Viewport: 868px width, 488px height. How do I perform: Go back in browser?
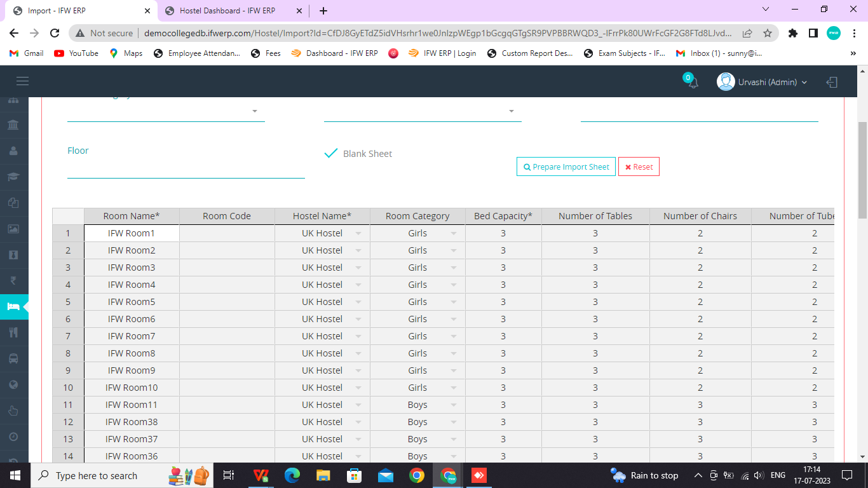(14, 33)
